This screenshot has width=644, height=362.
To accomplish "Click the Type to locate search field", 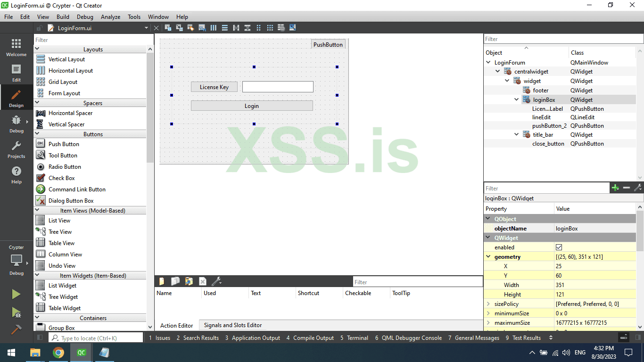I will [x=96, y=338].
